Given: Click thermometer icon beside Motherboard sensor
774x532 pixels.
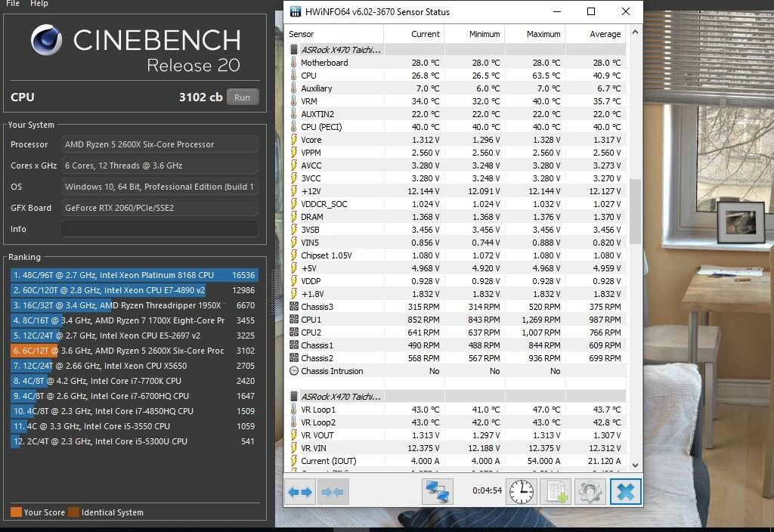Looking at the screenshot, I should (x=294, y=63).
